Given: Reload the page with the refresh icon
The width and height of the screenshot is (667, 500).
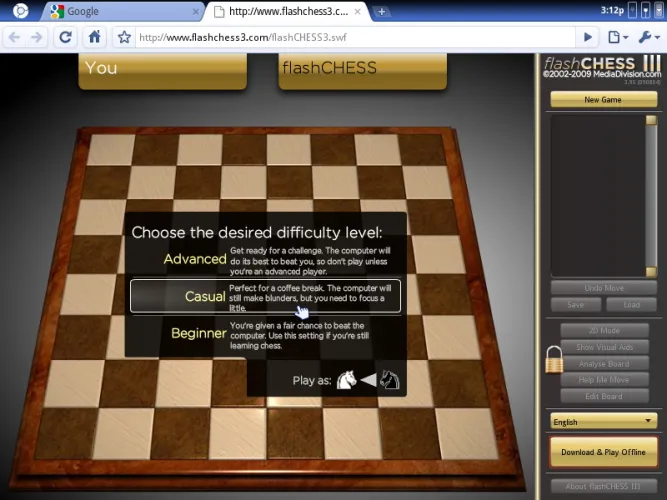Looking at the screenshot, I should 65,37.
